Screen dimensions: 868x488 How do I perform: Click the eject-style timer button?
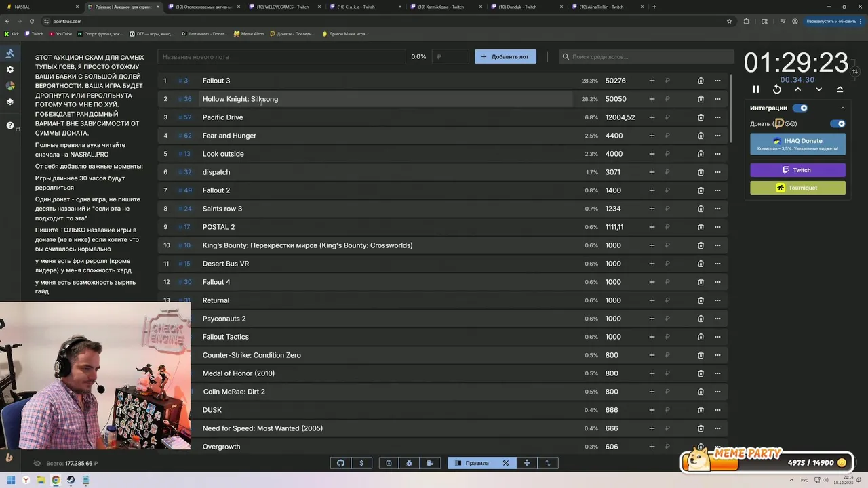point(840,89)
